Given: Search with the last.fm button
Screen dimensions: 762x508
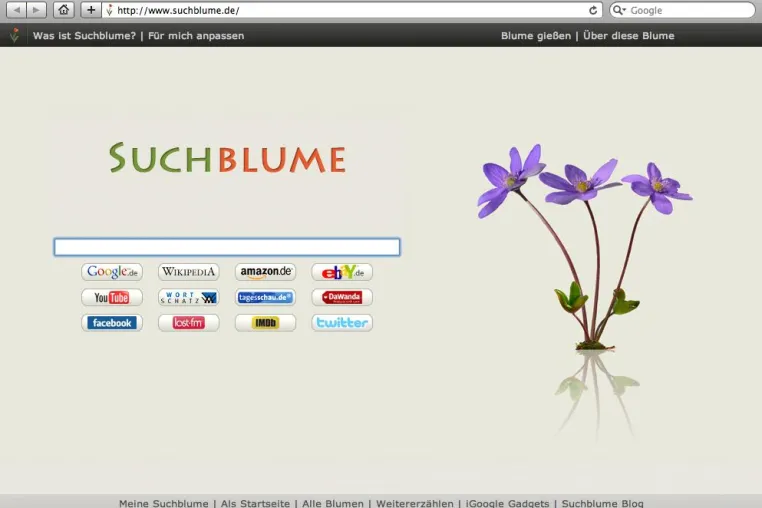Looking at the screenshot, I should click(189, 323).
